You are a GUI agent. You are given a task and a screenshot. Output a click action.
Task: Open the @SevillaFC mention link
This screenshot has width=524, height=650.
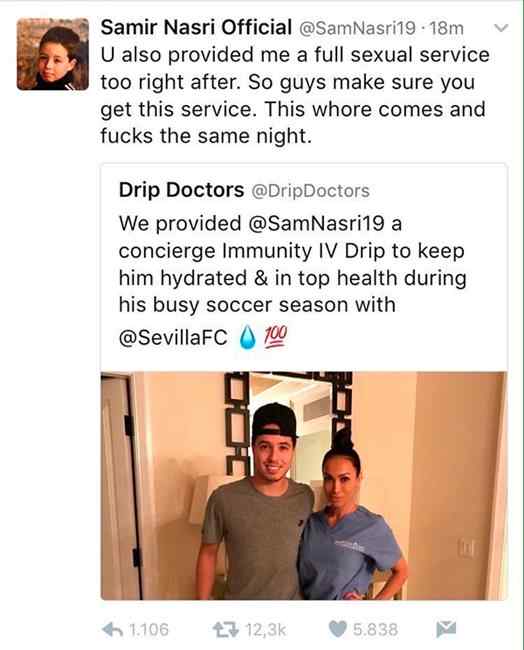tap(173, 337)
